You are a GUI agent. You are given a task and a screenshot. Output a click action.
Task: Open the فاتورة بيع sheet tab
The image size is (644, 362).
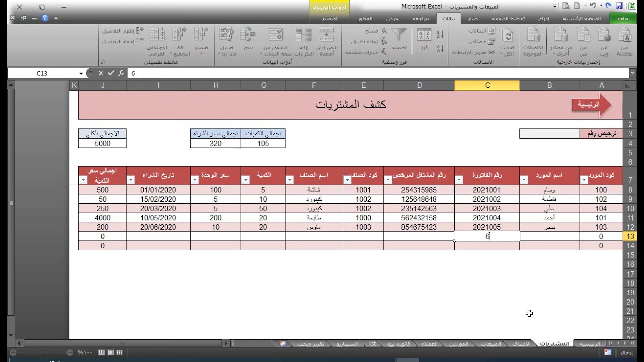pos(398,344)
